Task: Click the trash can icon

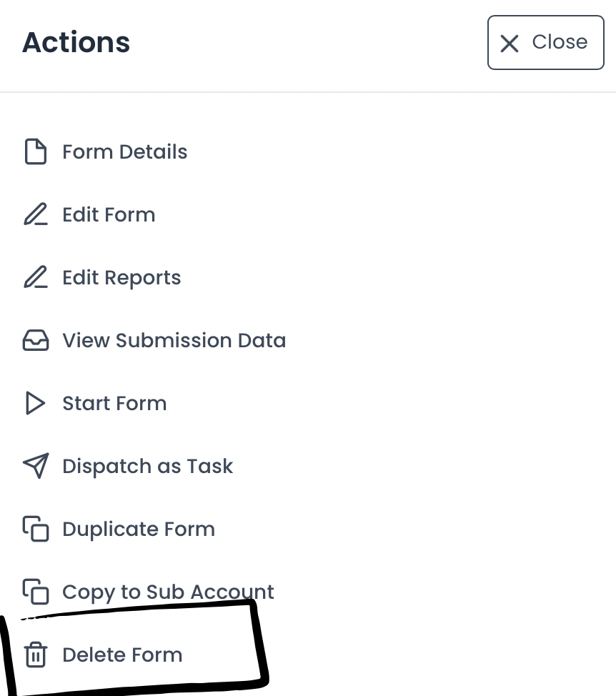Action: [x=36, y=655]
